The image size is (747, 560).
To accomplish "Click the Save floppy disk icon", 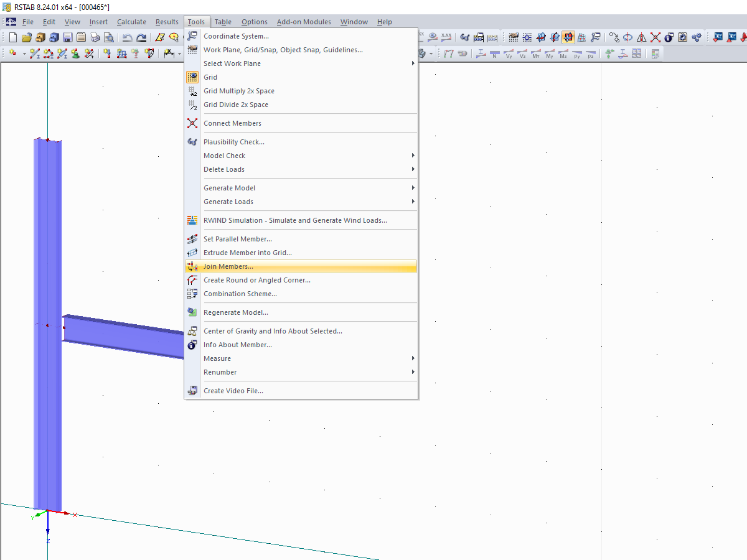I will [x=68, y=37].
